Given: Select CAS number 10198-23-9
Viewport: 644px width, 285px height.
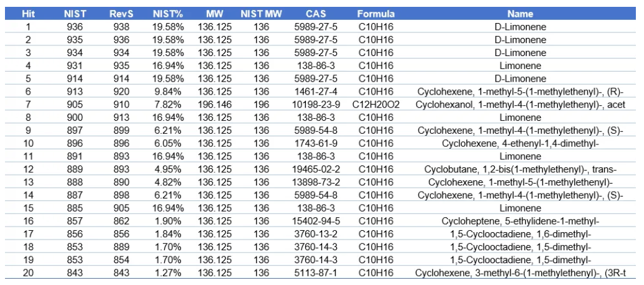Looking at the screenshot, I should (x=316, y=105).
